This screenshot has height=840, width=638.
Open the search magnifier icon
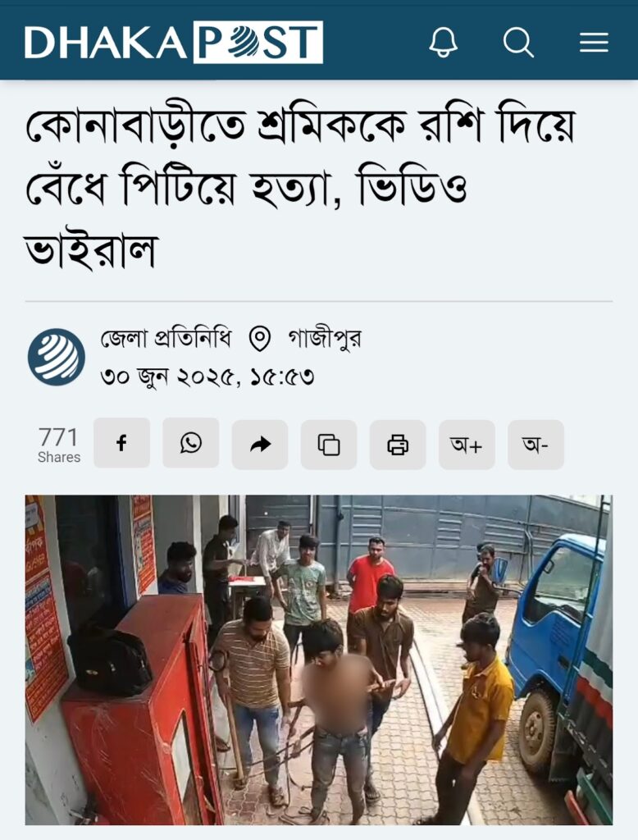pos(518,42)
